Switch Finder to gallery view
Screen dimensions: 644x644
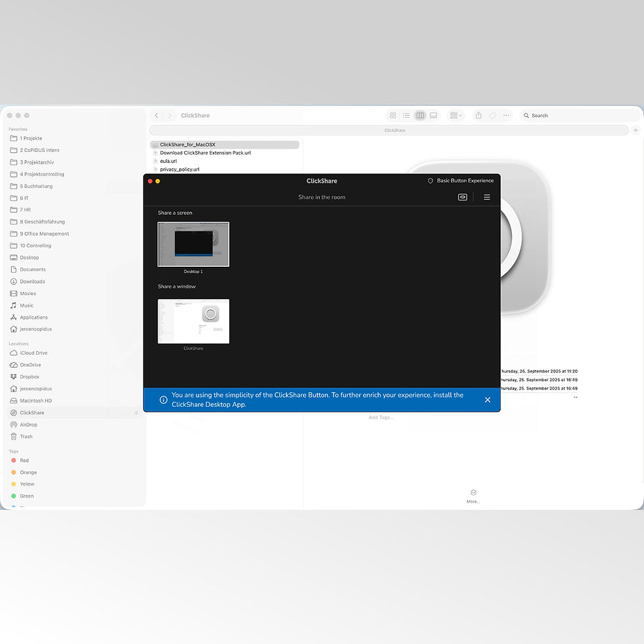click(433, 116)
